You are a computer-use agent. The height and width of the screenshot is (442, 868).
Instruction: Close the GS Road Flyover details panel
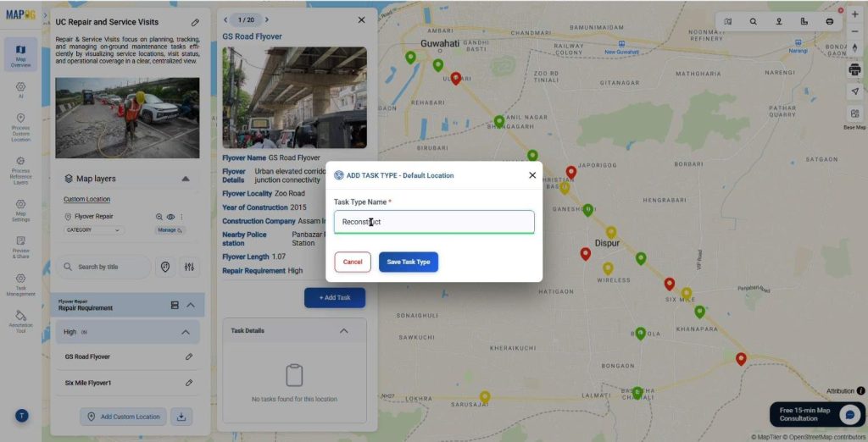tap(361, 20)
